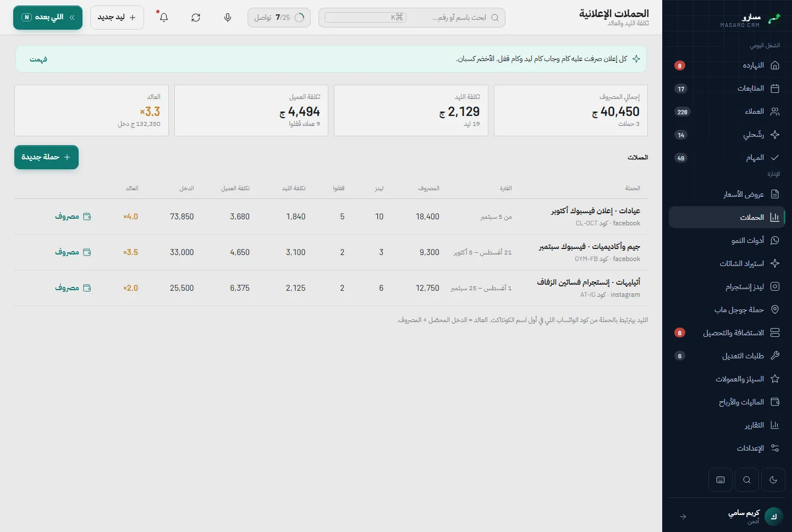792x532 pixels.
Task: Click the chart icon beside التقارير
Action: pyautogui.click(x=775, y=425)
